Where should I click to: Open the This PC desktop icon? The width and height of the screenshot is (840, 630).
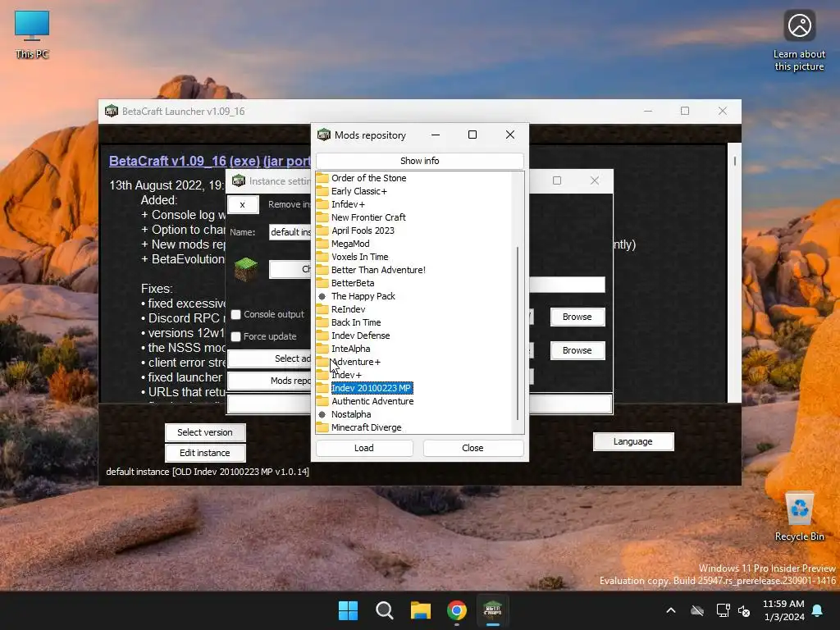pos(32,34)
